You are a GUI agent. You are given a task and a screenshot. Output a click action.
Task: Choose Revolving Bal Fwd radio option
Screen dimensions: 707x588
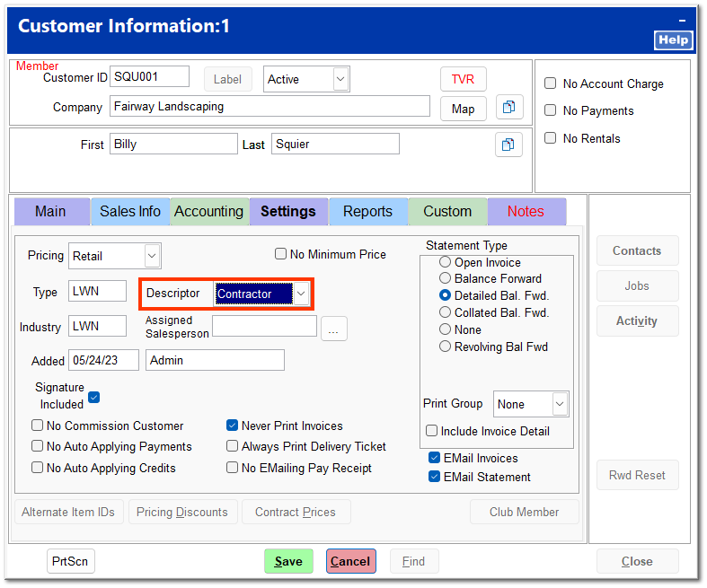coord(446,347)
